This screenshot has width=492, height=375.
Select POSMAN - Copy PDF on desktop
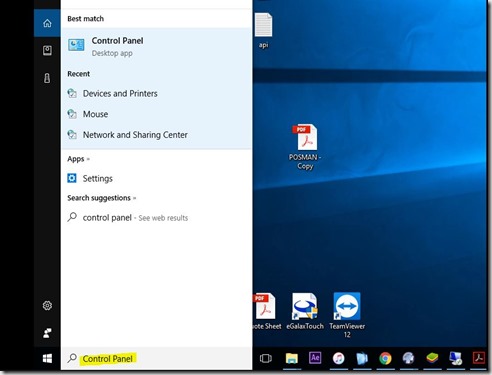305,147
